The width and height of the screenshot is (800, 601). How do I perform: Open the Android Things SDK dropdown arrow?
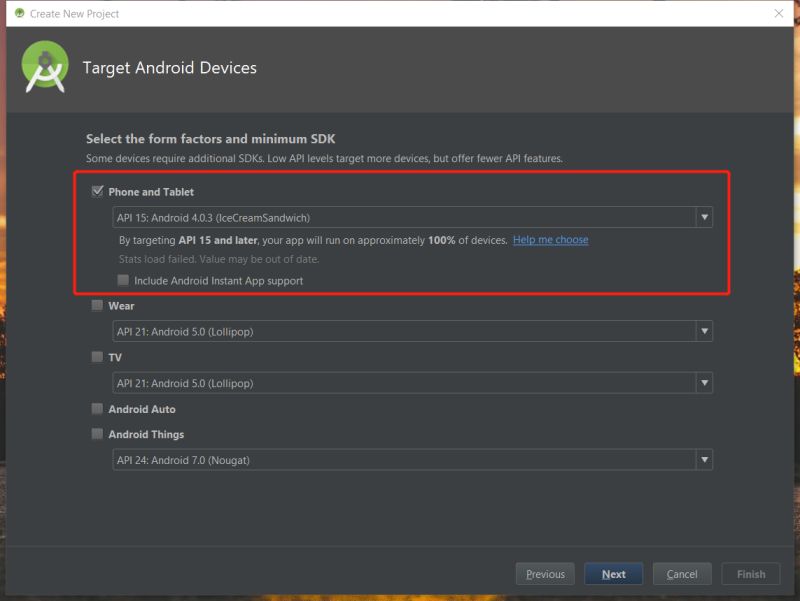(x=703, y=460)
